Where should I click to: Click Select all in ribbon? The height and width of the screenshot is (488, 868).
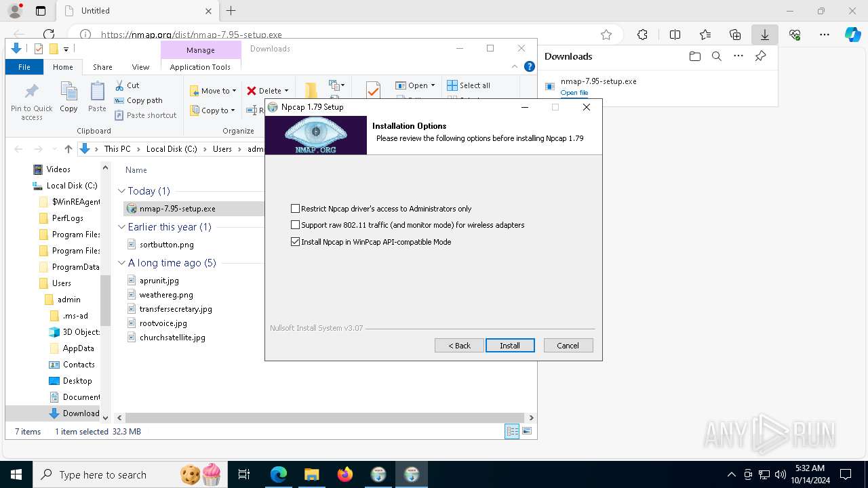469,85
